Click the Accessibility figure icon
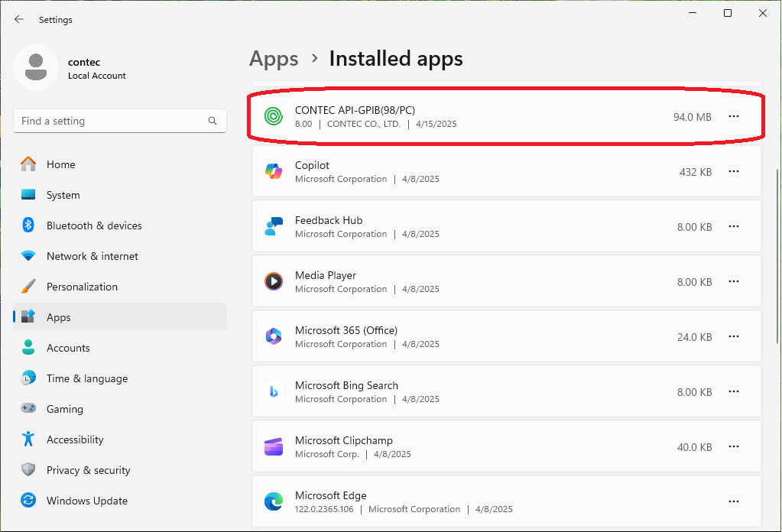This screenshot has width=782, height=532. click(28, 439)
